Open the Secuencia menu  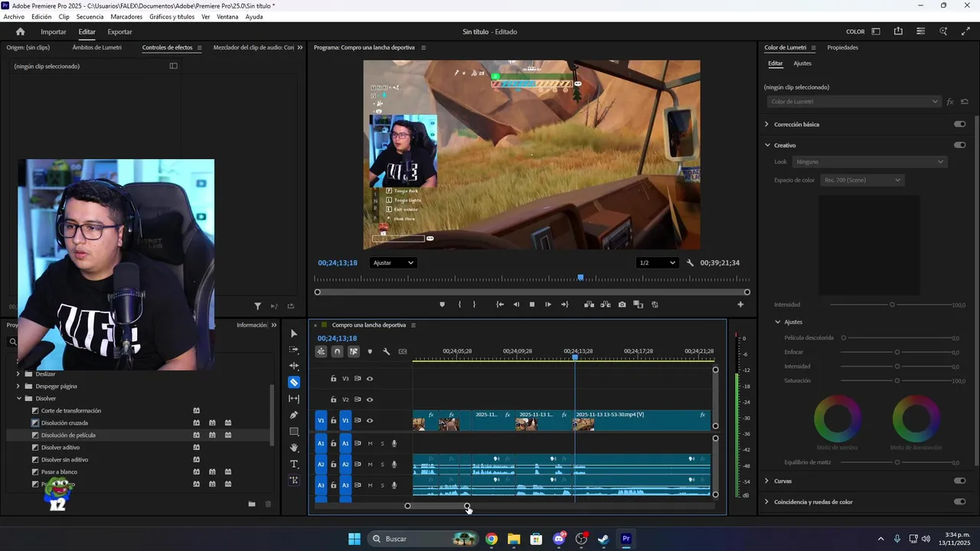90,17
